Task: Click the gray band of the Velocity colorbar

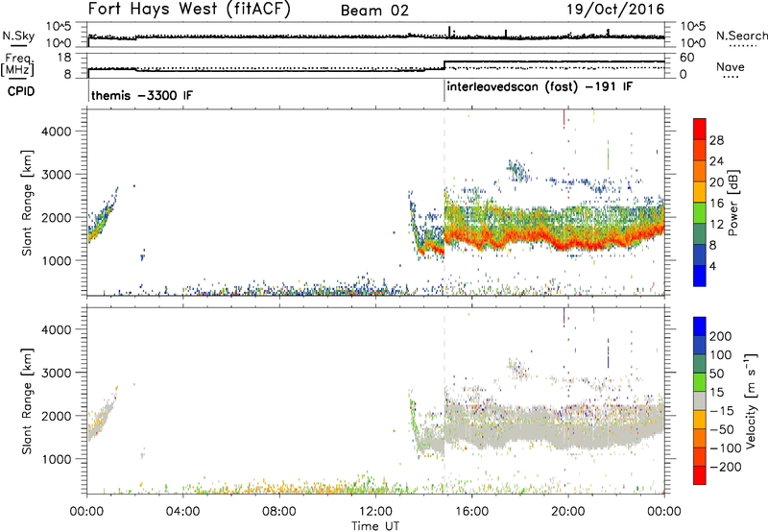Action: pos(700,400)
